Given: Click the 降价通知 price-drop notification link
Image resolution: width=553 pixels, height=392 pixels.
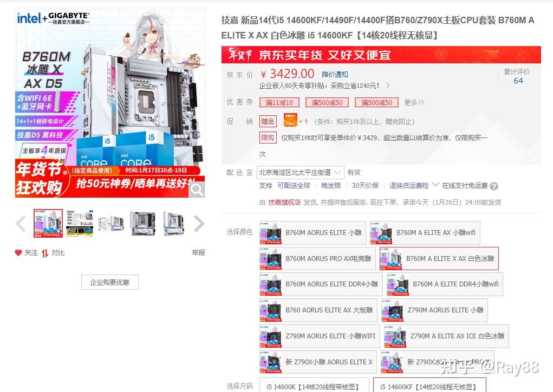Looking at the screenshot, I should coord(335,74).
